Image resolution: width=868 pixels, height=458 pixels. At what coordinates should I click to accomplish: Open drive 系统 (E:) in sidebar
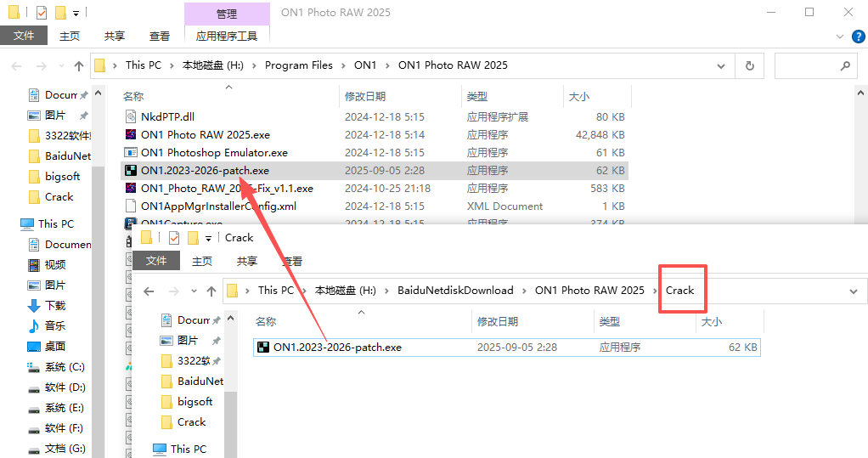[x=56, y=408]
